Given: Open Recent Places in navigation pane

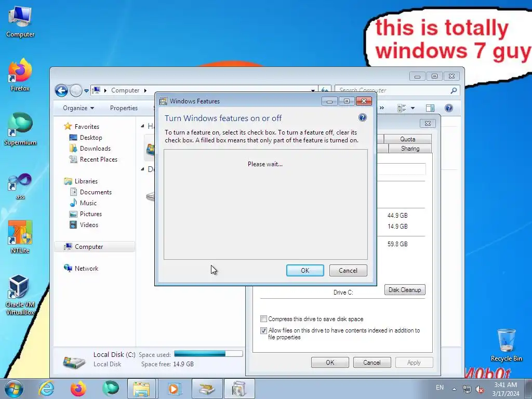Looking at the screenshot, I should 98,159.
